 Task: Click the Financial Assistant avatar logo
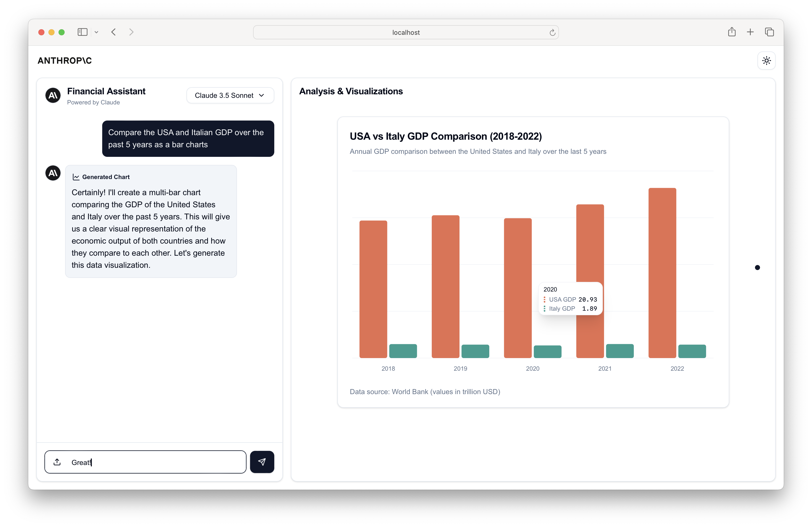[53, 96]
